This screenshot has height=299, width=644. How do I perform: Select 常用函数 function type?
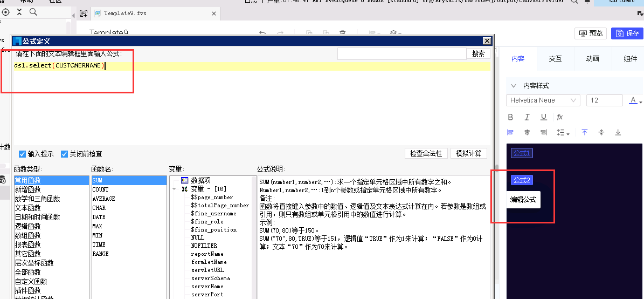click(51, 181)
